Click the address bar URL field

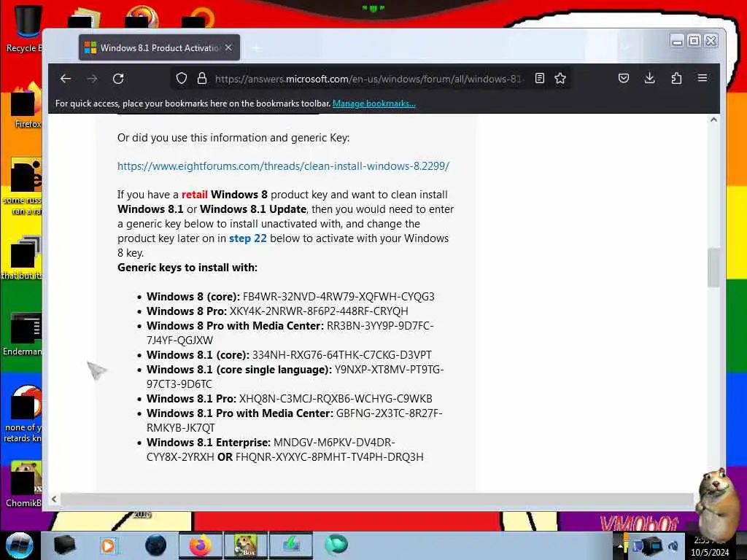369,79
